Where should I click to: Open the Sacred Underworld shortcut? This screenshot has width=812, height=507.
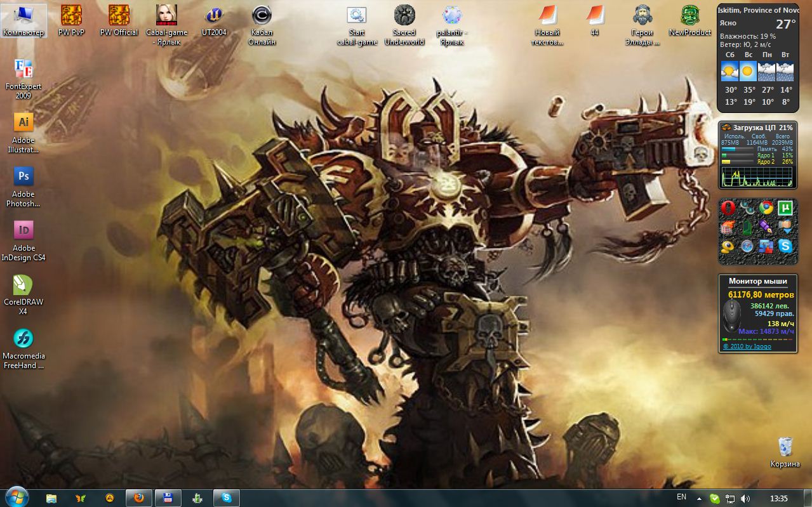coord(404,15)
